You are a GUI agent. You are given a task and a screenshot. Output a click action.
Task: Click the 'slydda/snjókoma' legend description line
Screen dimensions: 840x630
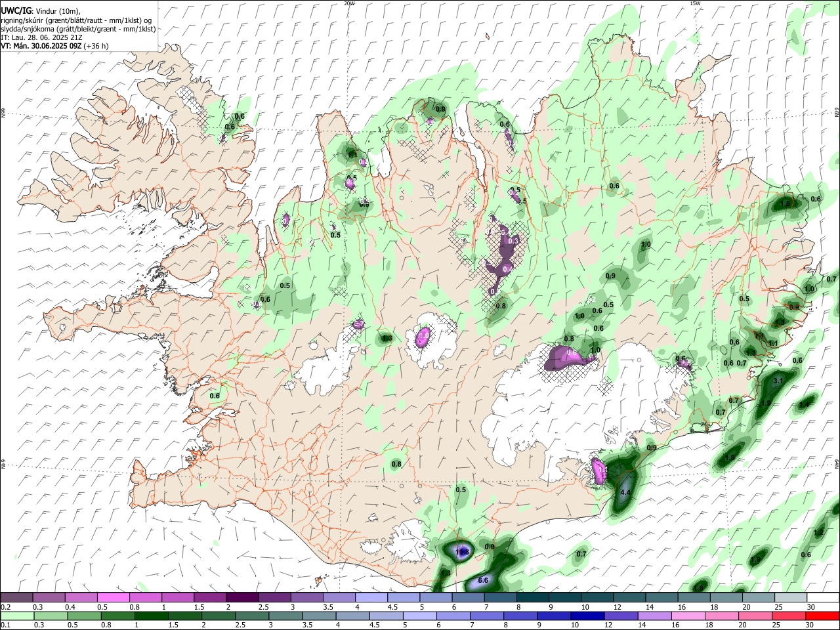click(x=78, y=29)
